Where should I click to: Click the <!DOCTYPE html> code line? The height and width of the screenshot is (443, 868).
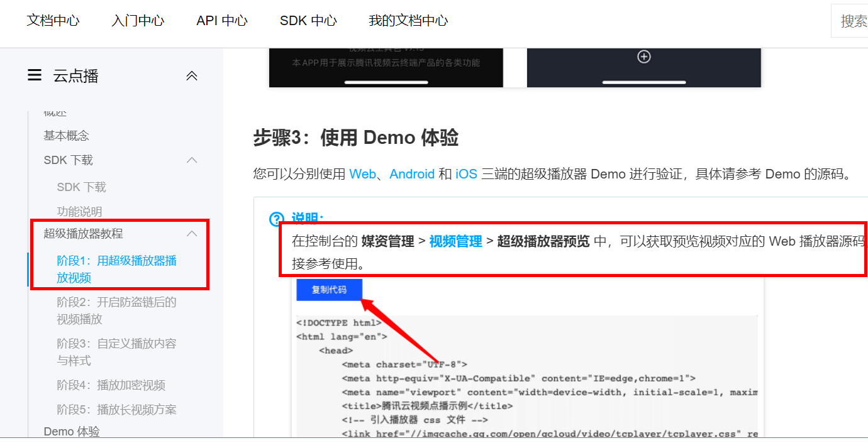(339, 322)
